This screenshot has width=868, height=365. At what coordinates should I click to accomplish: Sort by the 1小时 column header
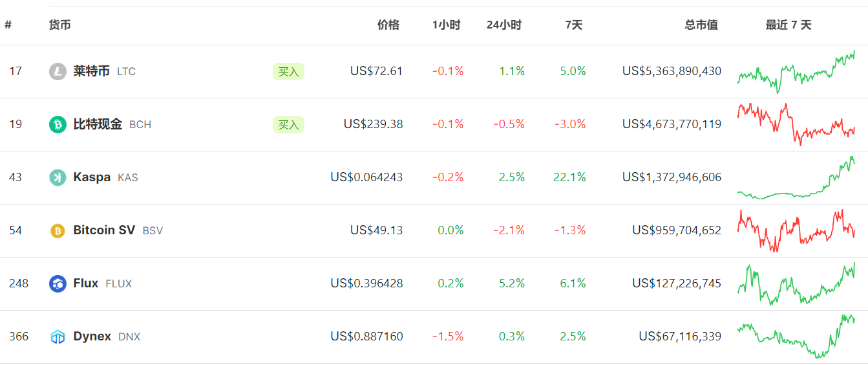[x=447, y=25]
